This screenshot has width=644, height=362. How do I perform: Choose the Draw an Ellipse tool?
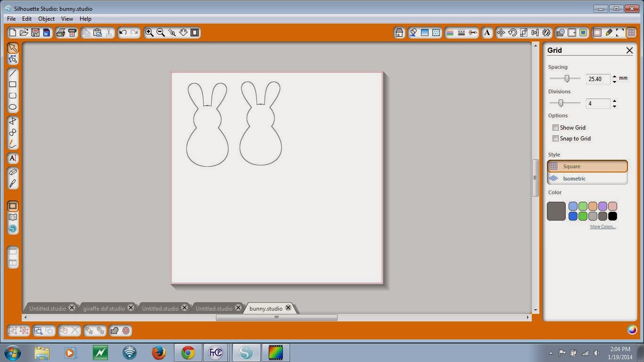click(x=13, y=107)
